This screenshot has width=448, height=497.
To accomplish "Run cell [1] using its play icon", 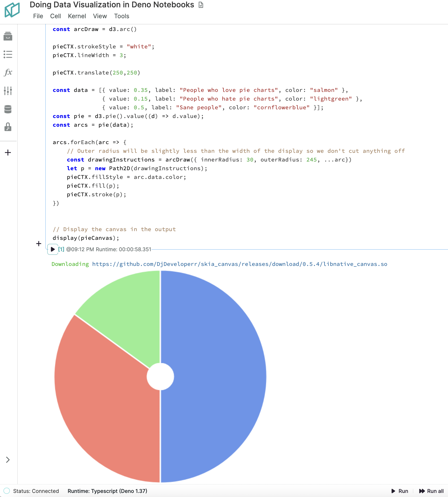I will tap(52, 249).
